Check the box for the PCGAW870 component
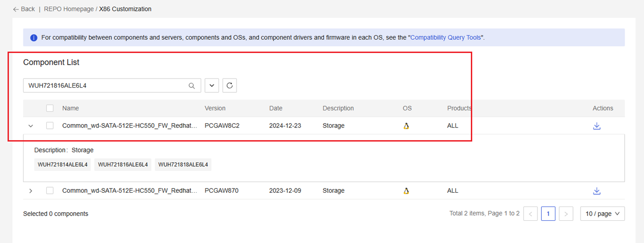 (x=50, y=191)
